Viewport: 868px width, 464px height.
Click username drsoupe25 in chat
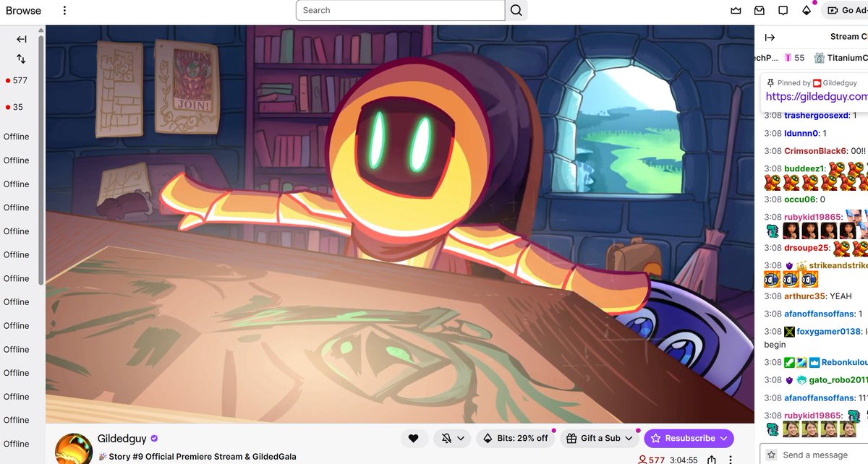[x=807, y=248]
